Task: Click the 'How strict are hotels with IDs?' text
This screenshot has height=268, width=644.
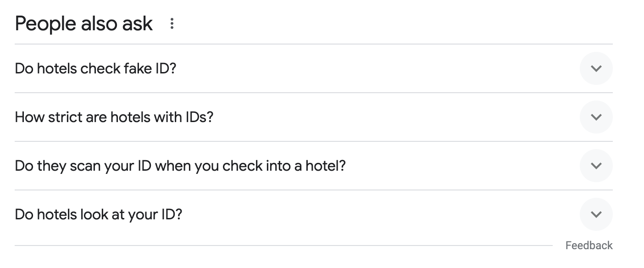Action: (114, 117)
